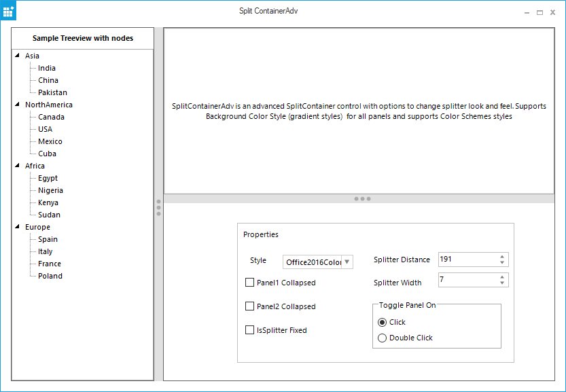The width and height of the screenshot is (566, 392).
Task: Enable Panel1 Collapsed
Action: tap(249, 282)
